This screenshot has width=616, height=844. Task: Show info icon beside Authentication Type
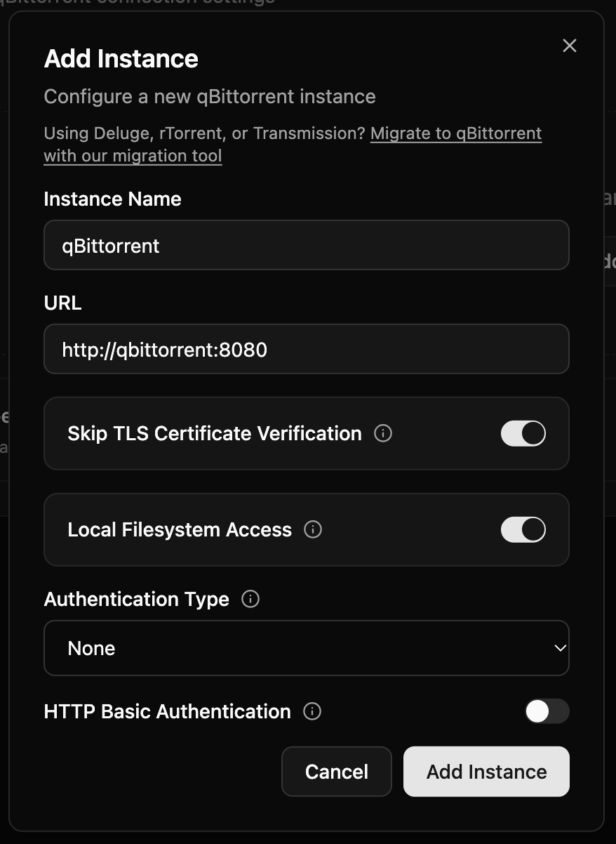[250, 599]
